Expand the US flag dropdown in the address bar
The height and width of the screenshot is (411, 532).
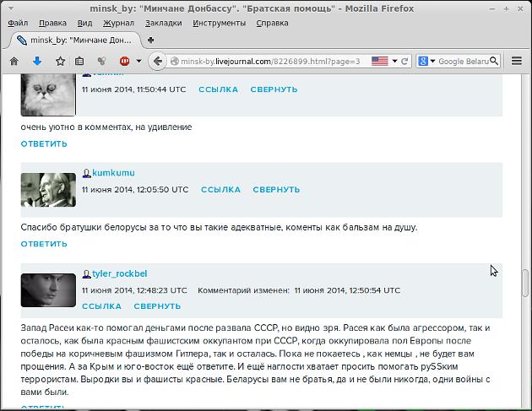click(x=394, y=61)
